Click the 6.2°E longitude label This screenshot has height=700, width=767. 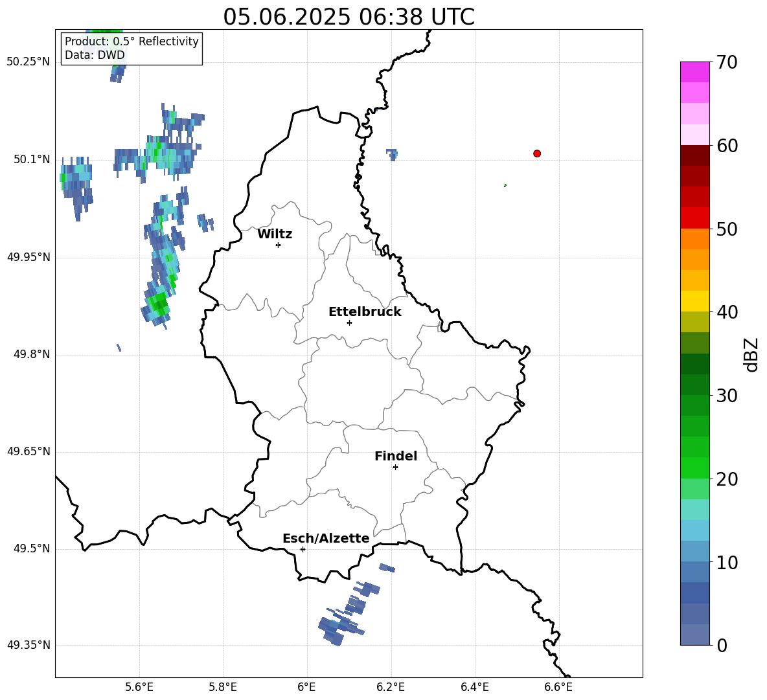pyautogui.click(x=391, y=687)
